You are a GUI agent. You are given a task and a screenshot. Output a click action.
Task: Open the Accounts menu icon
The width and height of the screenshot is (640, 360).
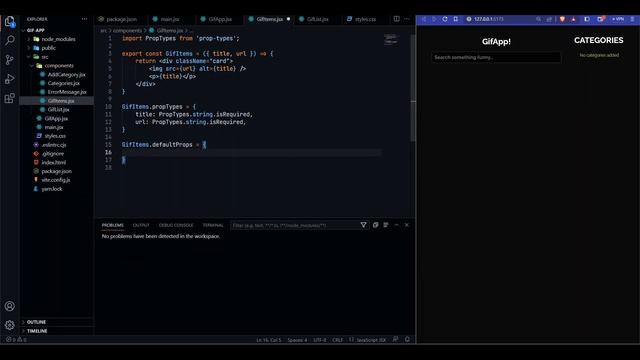pos(10,306)
